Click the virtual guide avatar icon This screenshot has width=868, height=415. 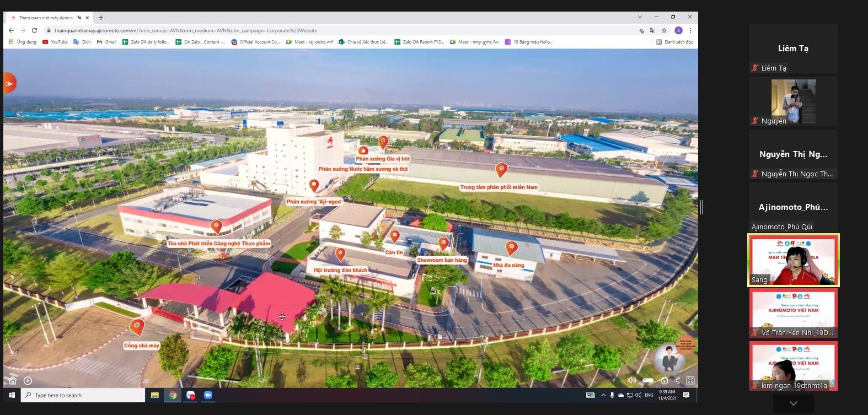pyautogui.click(x=669, y=358)
